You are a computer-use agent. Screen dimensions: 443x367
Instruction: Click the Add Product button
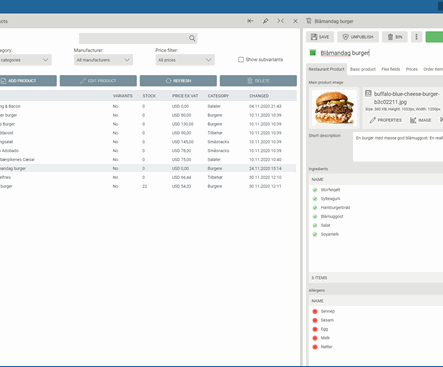tap(28, 81)
